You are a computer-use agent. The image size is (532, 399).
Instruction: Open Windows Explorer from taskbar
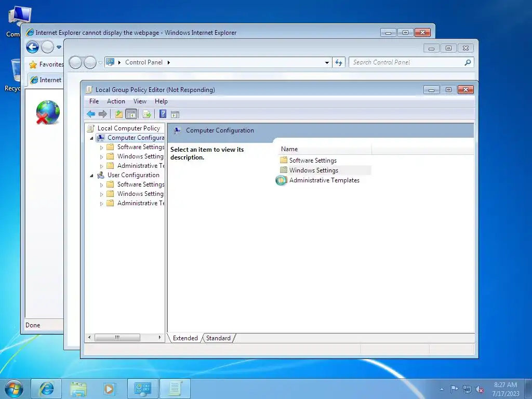pyautogui.click(x=78, y=389)
